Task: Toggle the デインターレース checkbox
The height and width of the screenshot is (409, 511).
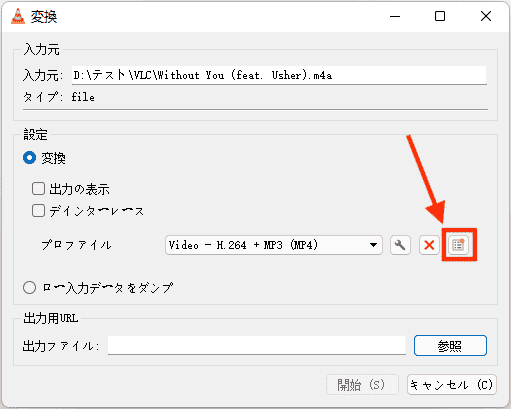Action: click(38, 211)
